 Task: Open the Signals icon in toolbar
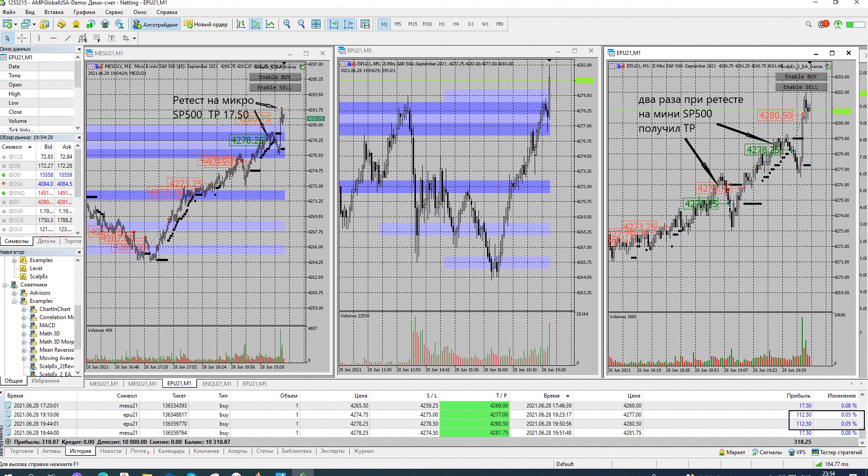point(91,24)
